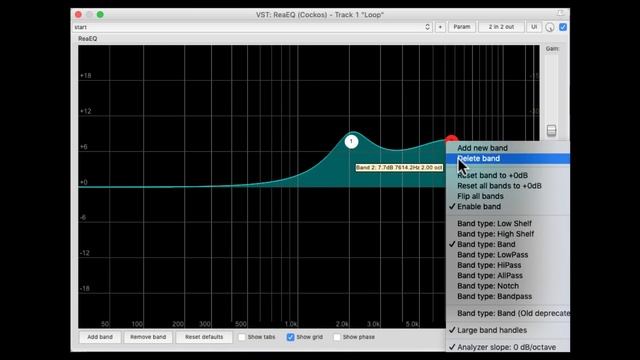Click the 'Remove band' button

148,337
